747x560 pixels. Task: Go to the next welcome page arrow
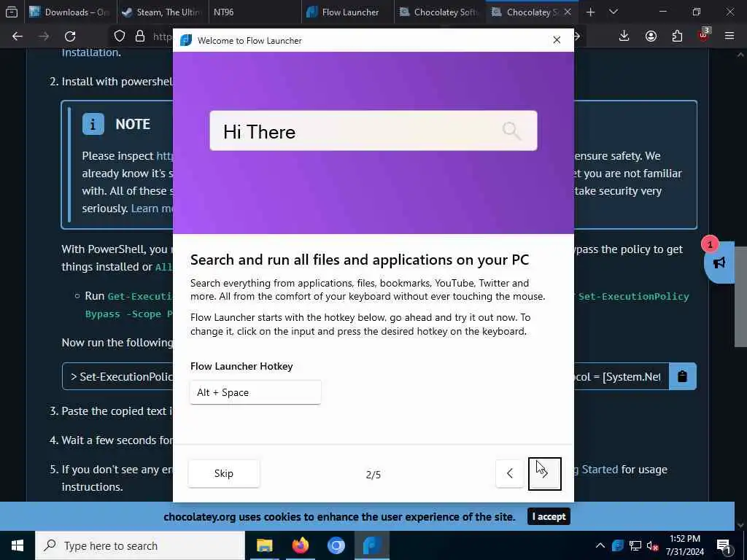(x=544, y=473)
